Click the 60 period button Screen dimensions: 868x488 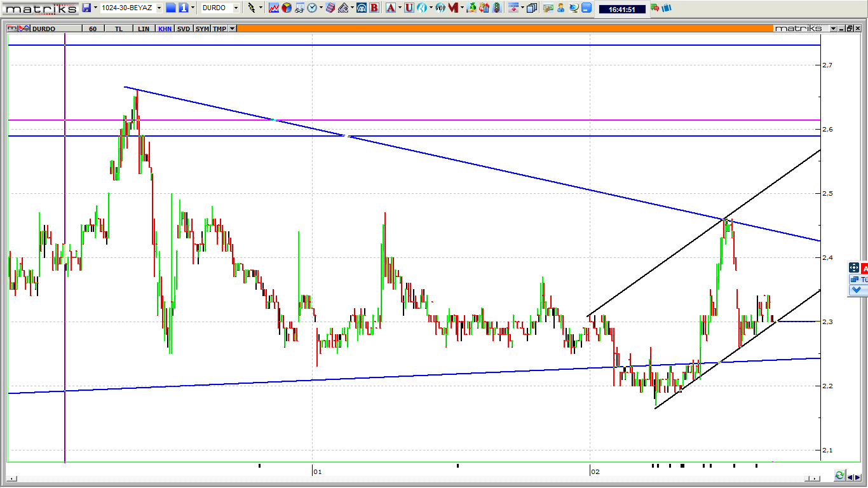click(x=93, y=29)
